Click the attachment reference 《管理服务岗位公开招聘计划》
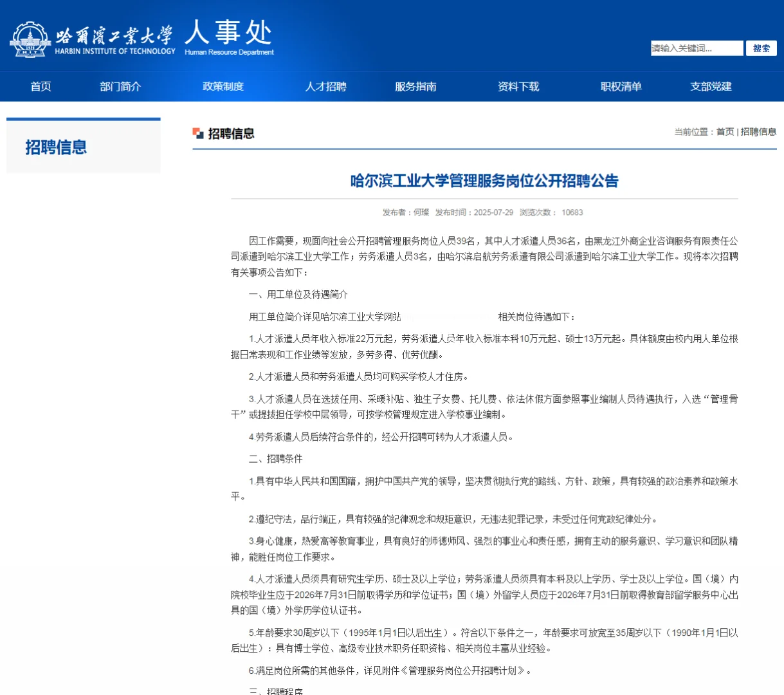 pyautogui.click(x=463, y=671)
